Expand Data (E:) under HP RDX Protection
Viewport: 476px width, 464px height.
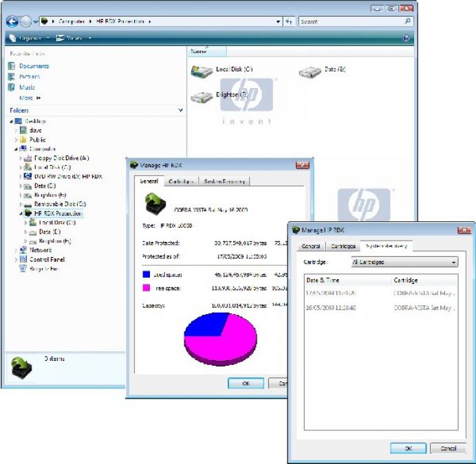[25, 232]
